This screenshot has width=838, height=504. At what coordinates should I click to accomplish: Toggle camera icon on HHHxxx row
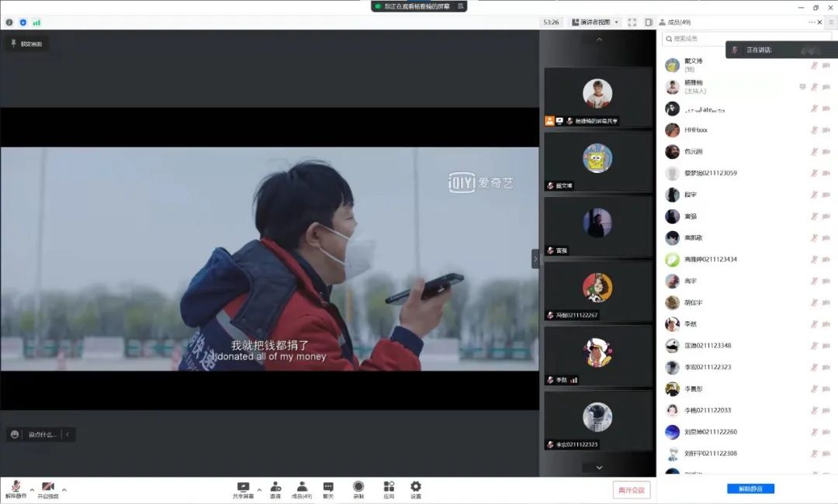(x=826, y=129)
